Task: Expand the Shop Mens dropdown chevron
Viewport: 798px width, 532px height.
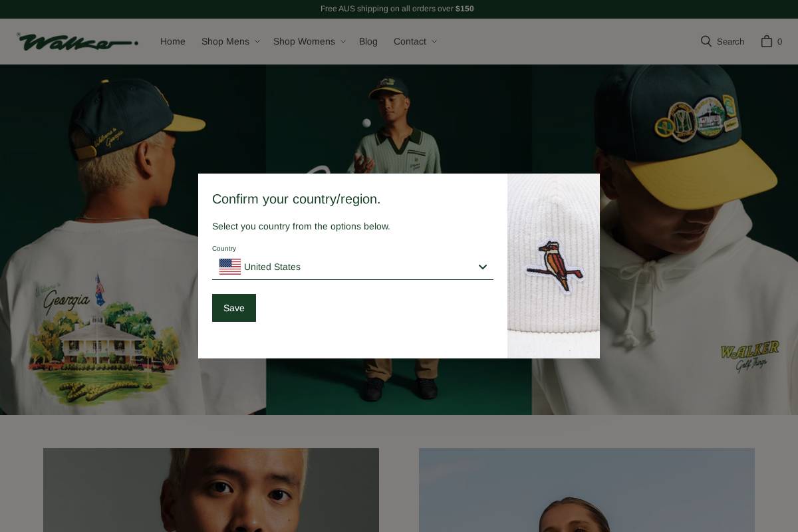Action: tap(257, 41)
